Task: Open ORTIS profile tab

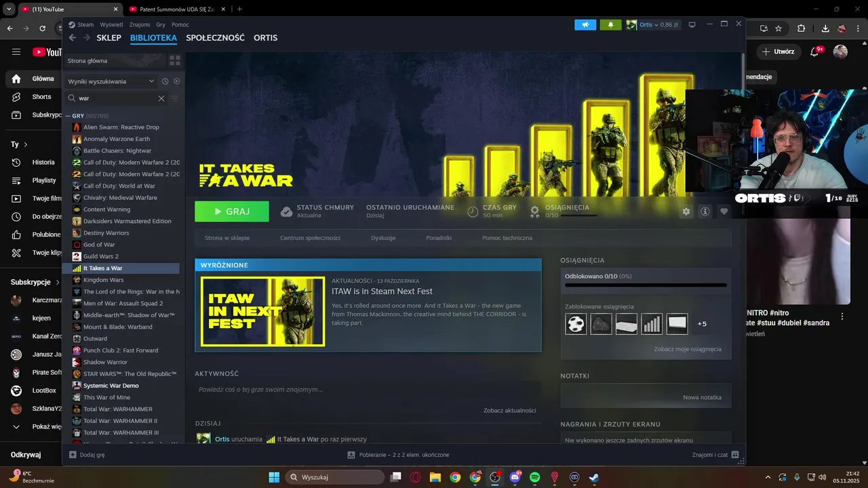Action: click(x=265, y=38)
